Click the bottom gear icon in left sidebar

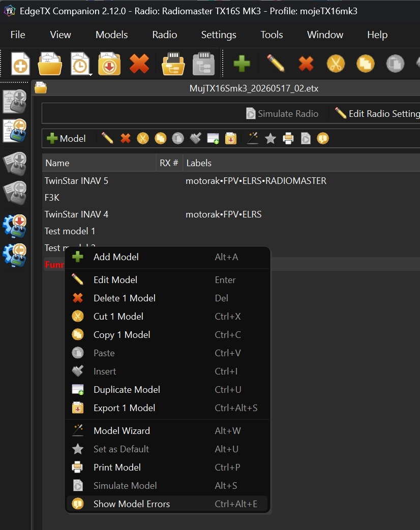(x=15, y=255)
